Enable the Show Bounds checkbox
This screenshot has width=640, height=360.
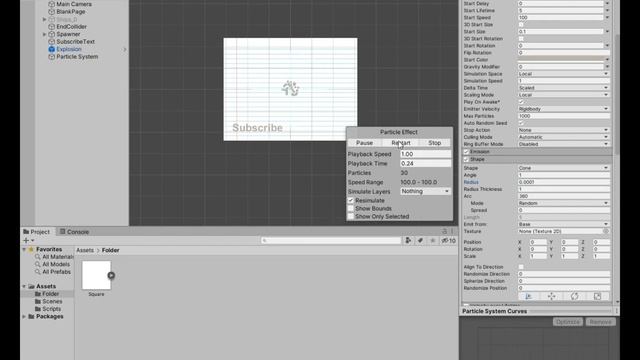(351, 209)
